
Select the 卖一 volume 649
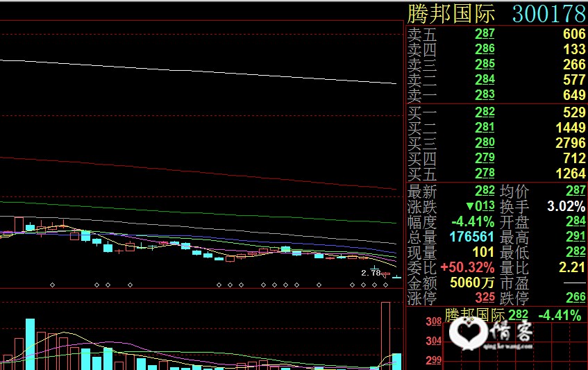tap(574, 95)
